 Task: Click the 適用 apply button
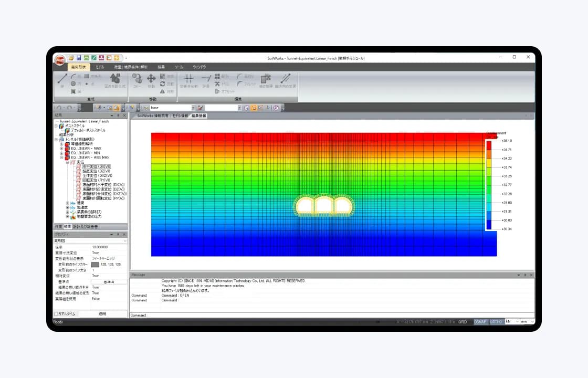pyautogui.click(x=102, y=314)
